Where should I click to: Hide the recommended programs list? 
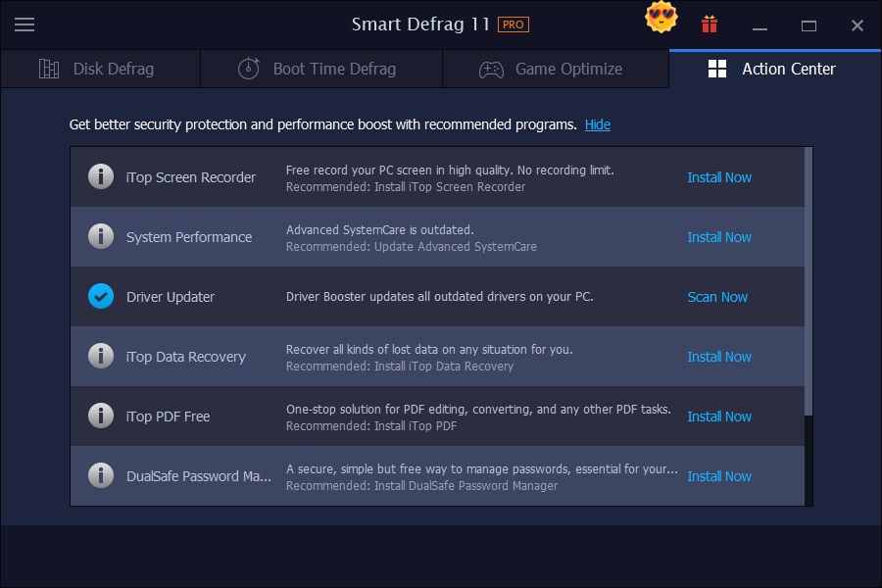pyautogui.click(x=597, y=124)
